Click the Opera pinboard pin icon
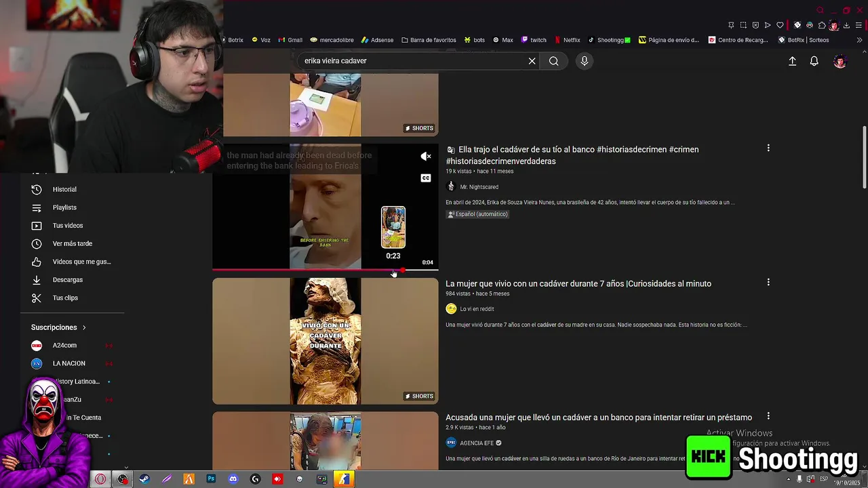Viewport: 868px width, 488px height. (731, 25)
